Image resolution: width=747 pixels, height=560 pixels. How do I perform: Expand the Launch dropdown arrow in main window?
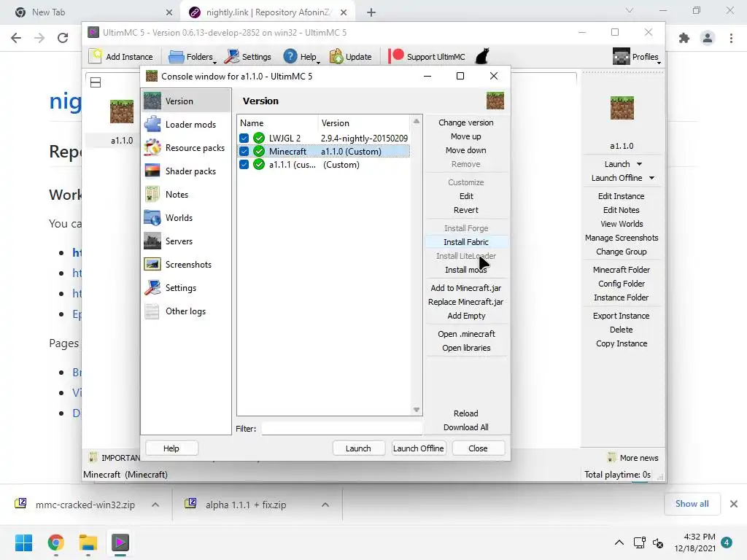click(639, 164)
